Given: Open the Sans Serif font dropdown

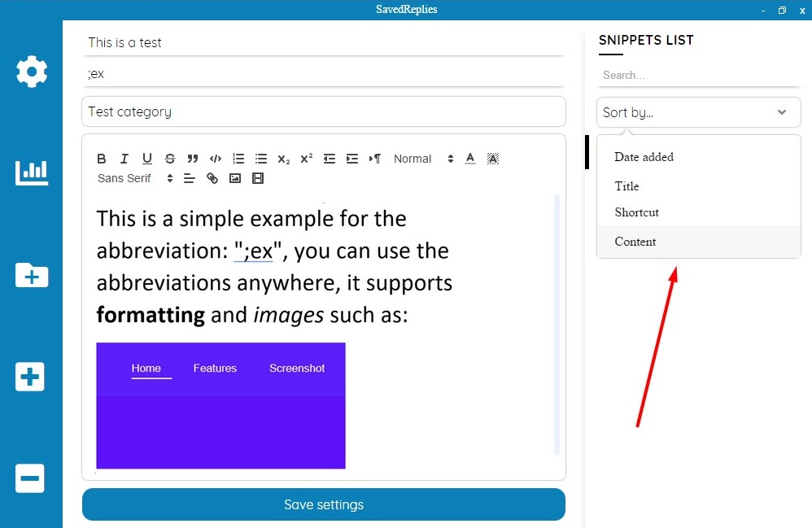Looking at the screenshot, I should [135, 179].
